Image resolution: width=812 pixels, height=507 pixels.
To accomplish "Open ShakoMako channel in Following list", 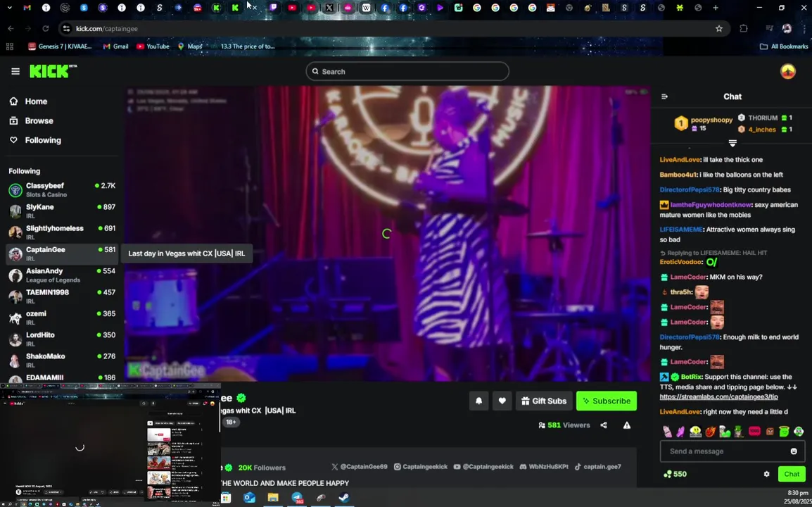I will [x=62, y=360].
